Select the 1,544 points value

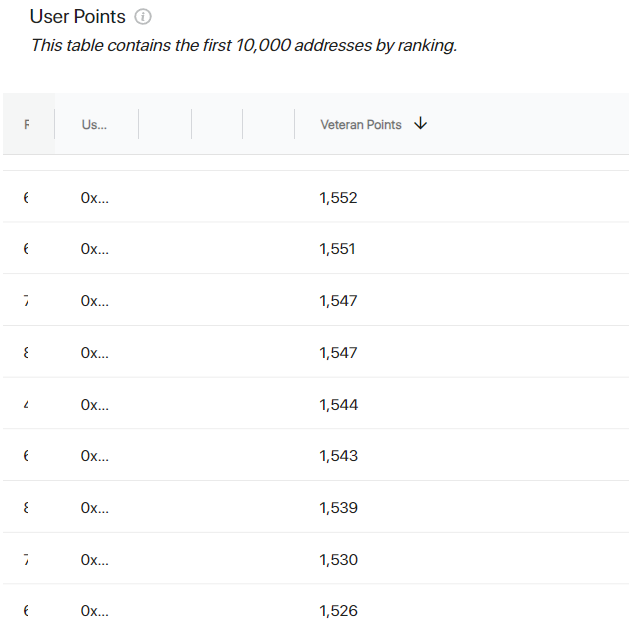click(338, 405)
